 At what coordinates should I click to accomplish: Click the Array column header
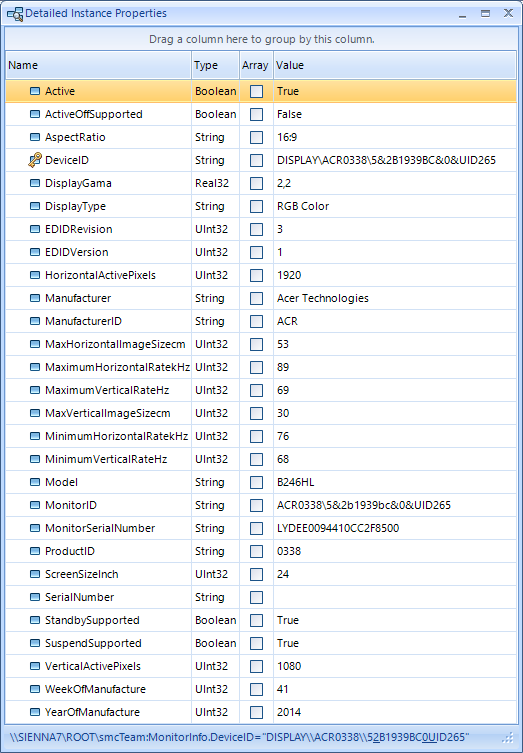(x=256, y=65)
